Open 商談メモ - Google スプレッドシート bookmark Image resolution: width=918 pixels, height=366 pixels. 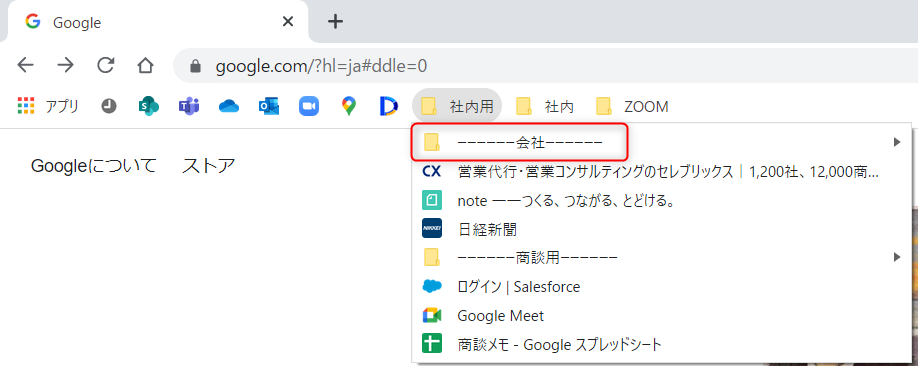click(x=662, y=344)
